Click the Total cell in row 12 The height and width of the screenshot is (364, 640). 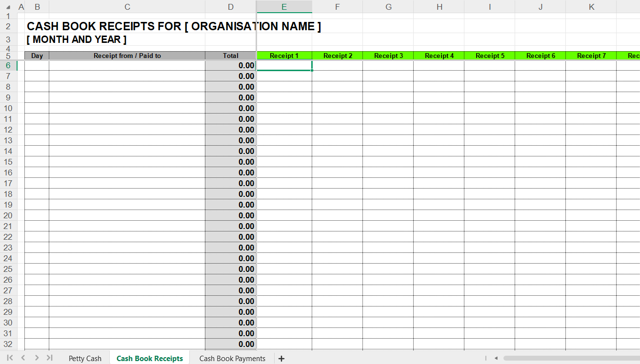pyautogui.click(x=231, y=130)
